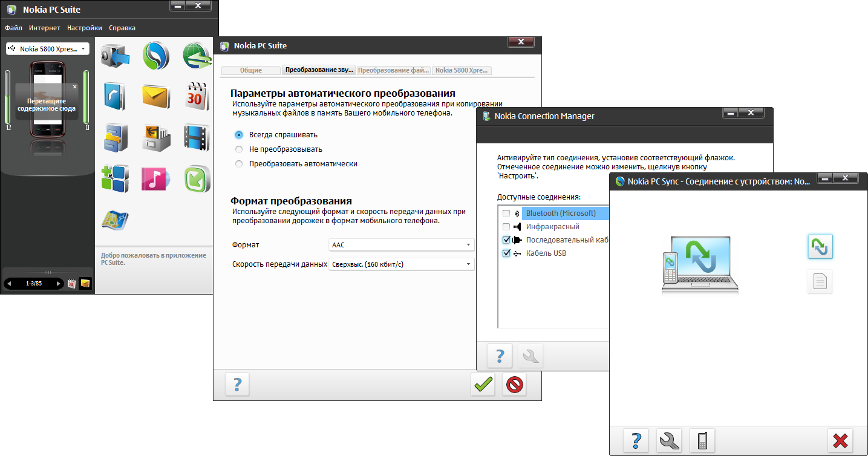
Task: Minimize the Nokia PC Sync window
Action: (826, 178)
